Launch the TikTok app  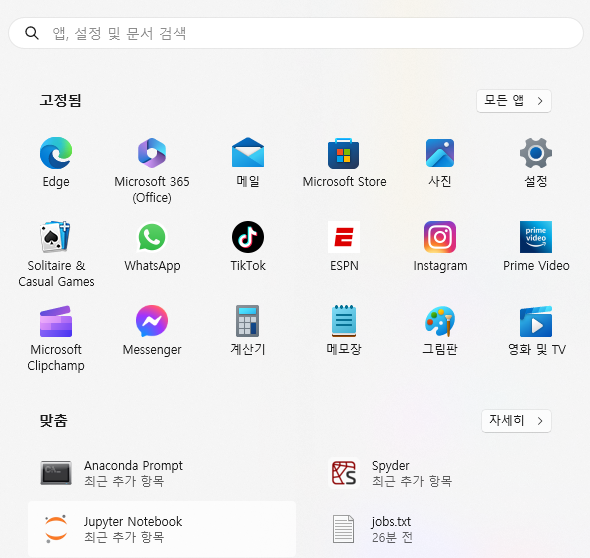(x=248, y=237)
